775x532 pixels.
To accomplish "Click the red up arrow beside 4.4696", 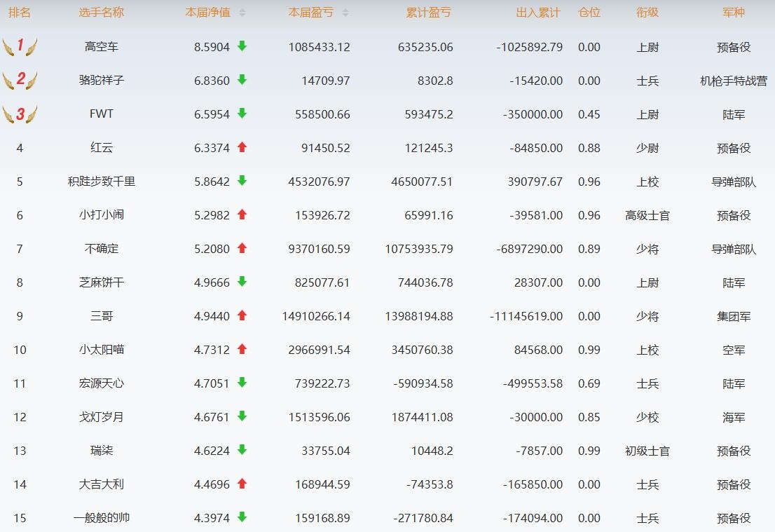I will coord(242,484).
